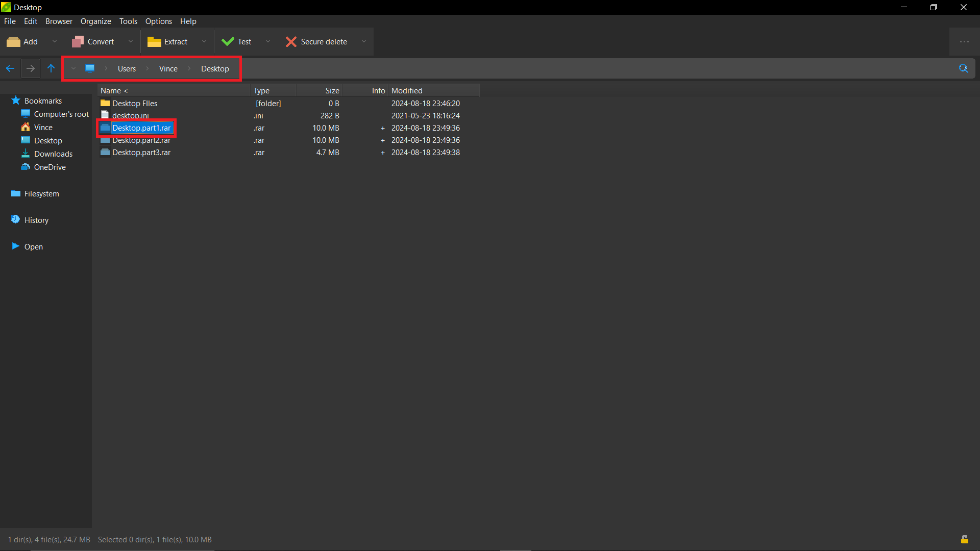This screenshot has height=551, width=980.
Task: Select the Secure delete X icon
Action: click(291, 41)
